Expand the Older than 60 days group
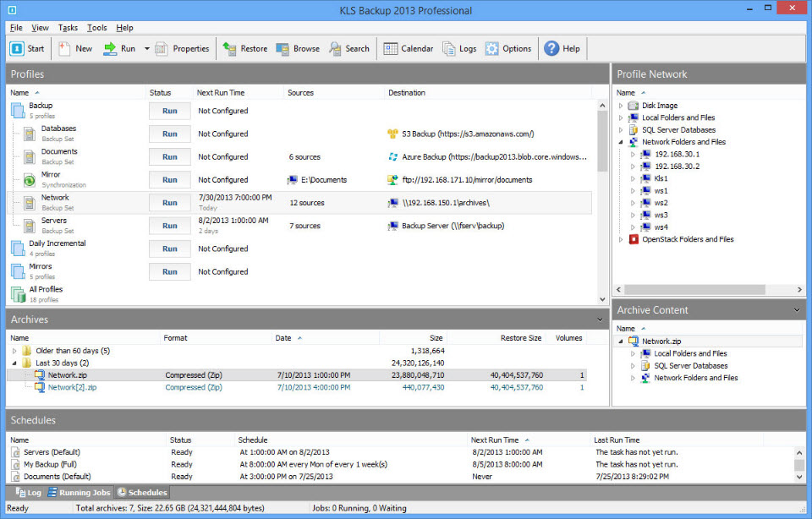812x519 pixels. (14, 351)
